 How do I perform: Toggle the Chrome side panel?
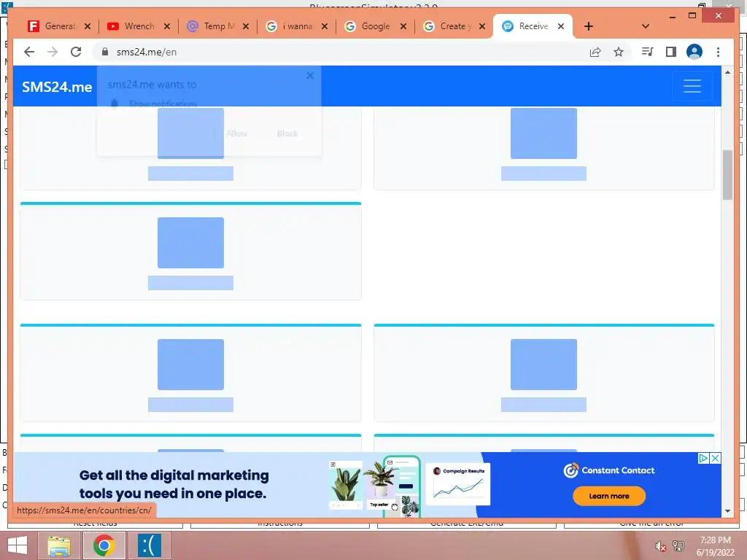(671, 52)
